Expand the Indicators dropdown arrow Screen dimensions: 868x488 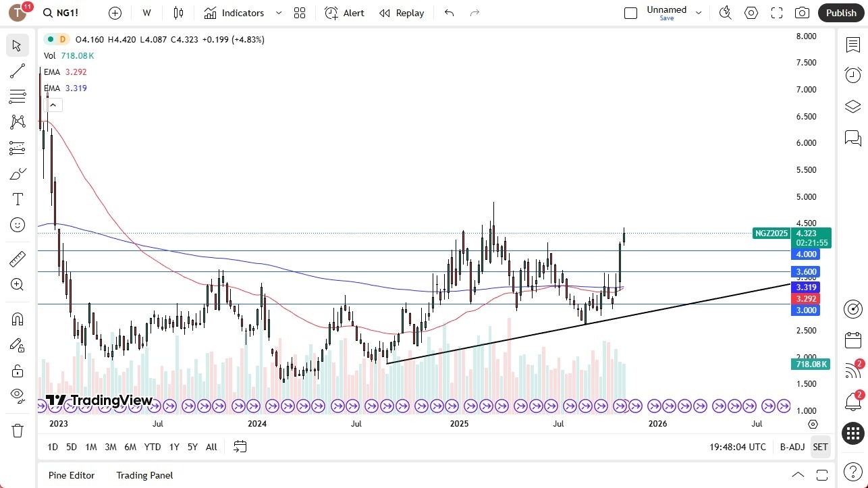pos(278,12)
